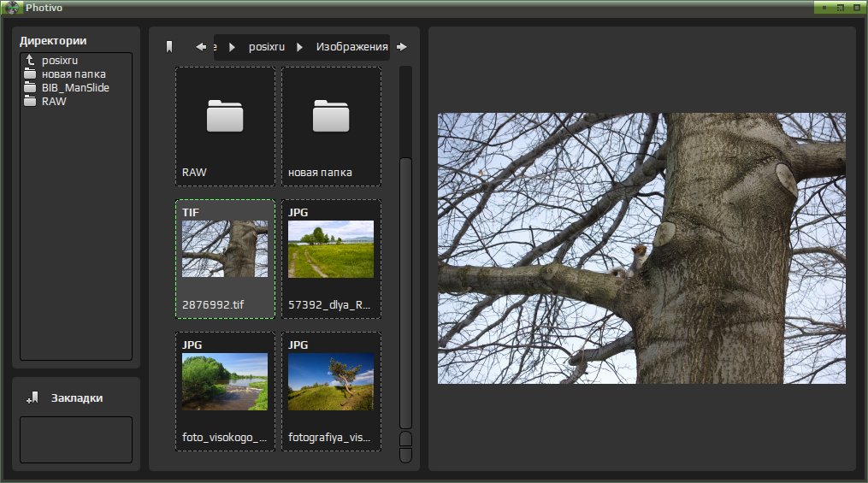Click folder icon beside новая папка in tree
Viewport: 868px width, 483px height.
tap(30, 74)
